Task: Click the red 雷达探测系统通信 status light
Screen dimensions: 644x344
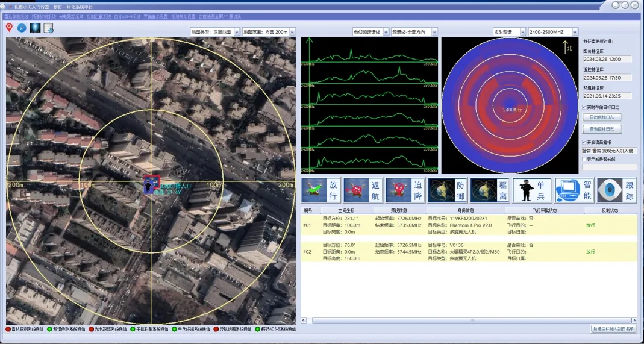Action: [x=8, y=329]
